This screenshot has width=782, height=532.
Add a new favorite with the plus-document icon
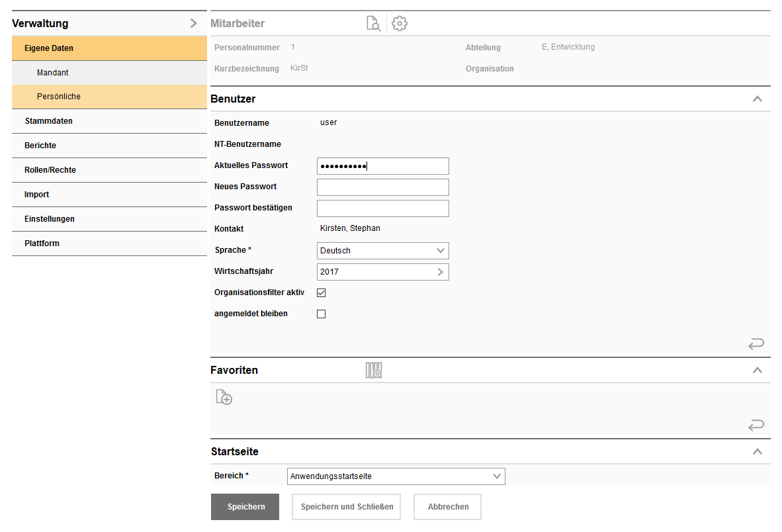(x=224, y=397)
